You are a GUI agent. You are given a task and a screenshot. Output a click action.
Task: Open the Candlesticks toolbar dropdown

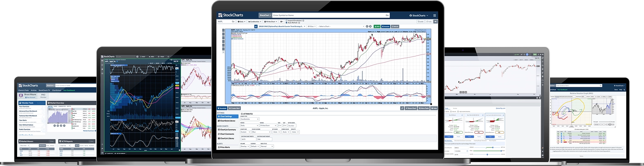[x=255, y=22]
